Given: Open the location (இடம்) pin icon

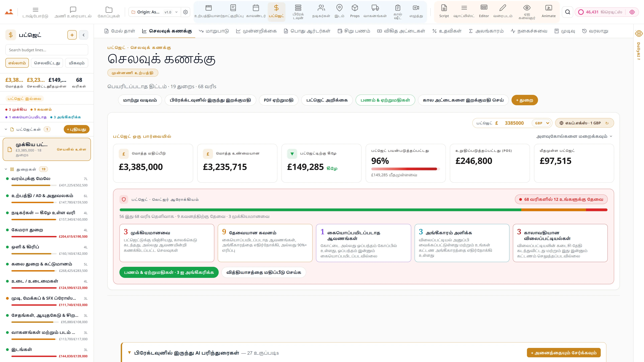Looking at the screenshot, I should point(339,8).
